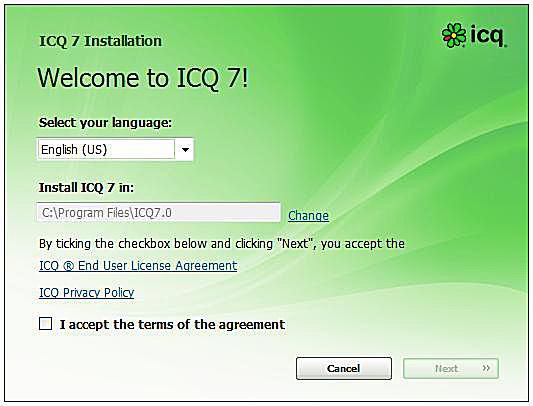
Task: Click the icq wordmark beside the flower
Action: pos(488,35)
